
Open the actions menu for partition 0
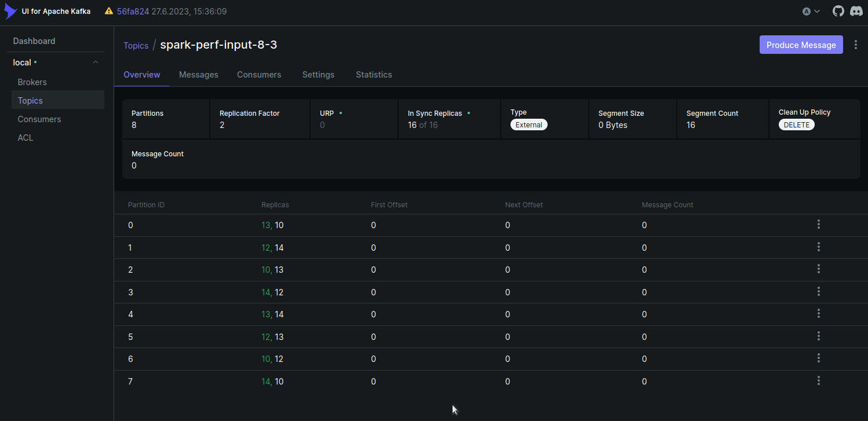[x=819, y=224]
